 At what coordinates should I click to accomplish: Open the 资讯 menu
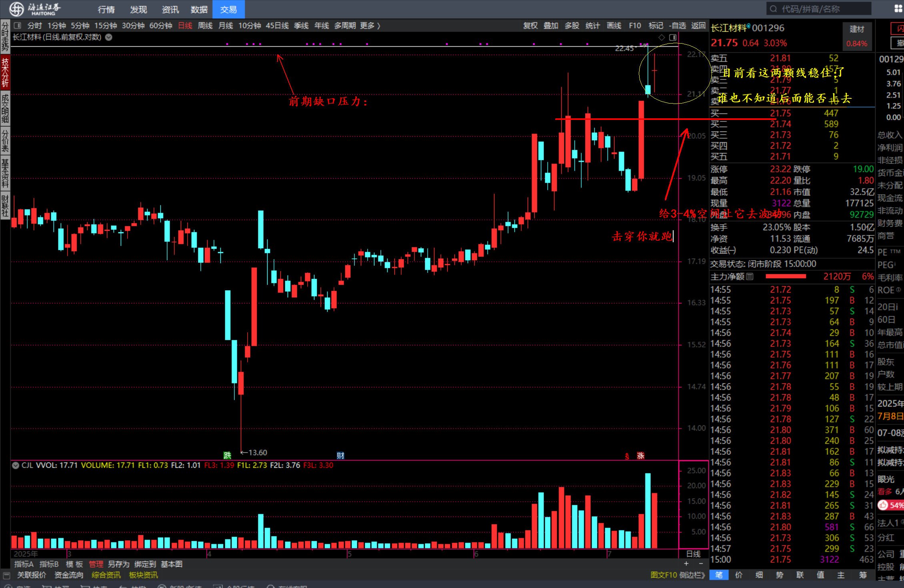[170, 9]
